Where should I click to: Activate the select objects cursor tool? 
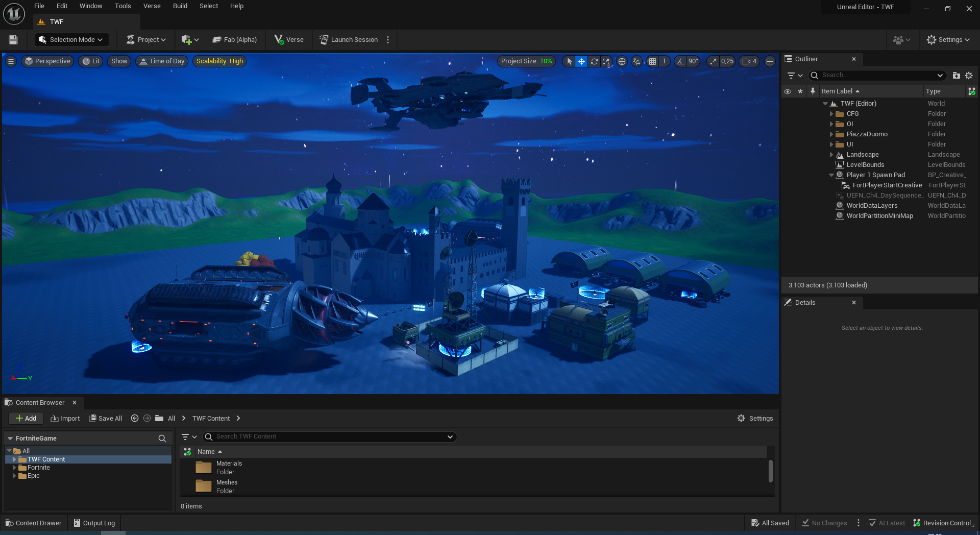tap(570, 61)
